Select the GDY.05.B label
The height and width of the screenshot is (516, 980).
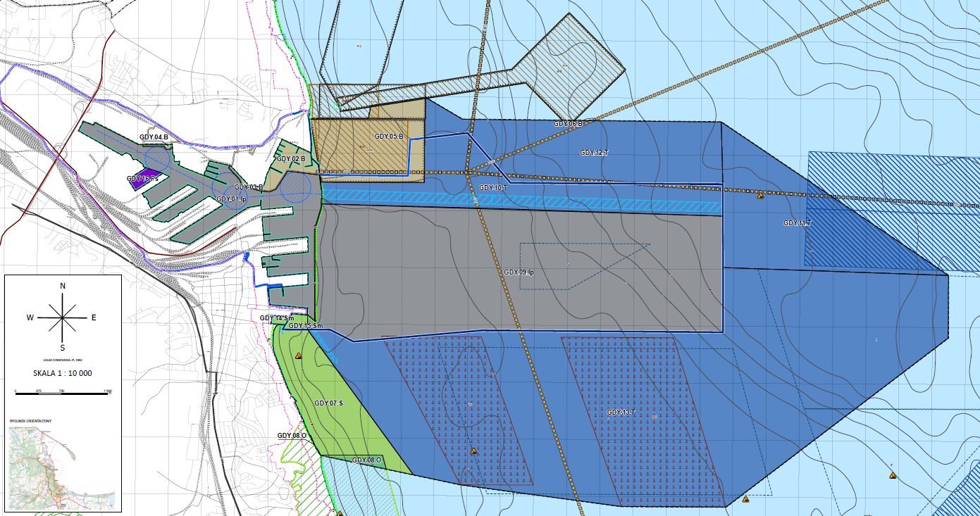(x=389, y=137)
